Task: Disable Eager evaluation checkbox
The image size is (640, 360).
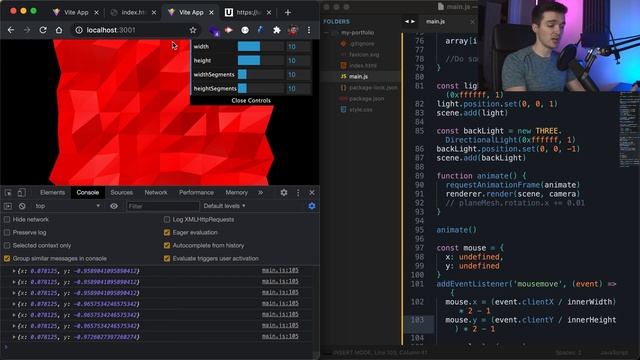Action: (x=167, y=233)
